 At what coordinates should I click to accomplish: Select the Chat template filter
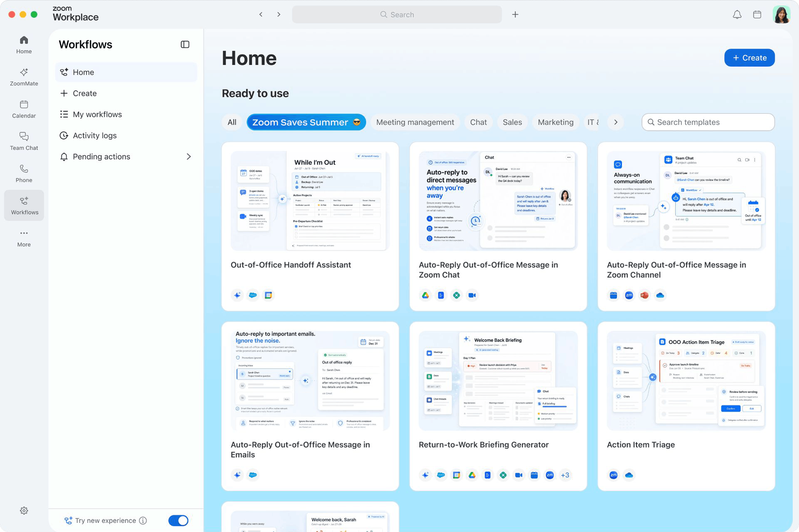point(478,122)
